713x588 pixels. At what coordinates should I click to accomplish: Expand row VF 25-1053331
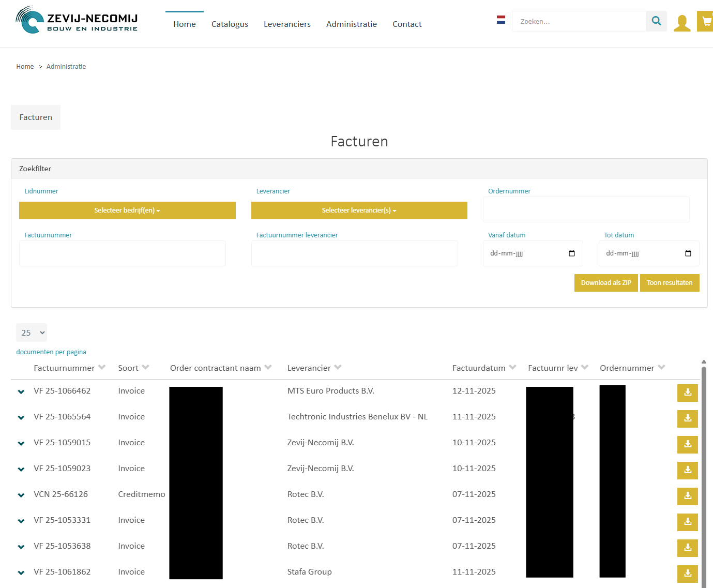tap(21, 521)
